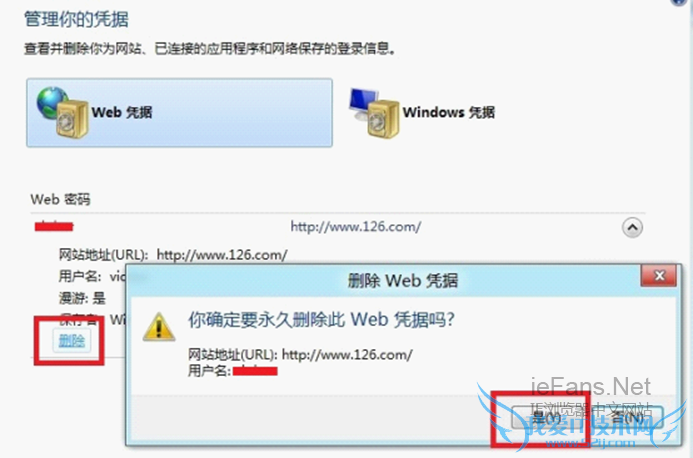Click the yellow warning icon in dialog
The image size is (693, 458).
pyautogui.click(x=159, y=328)
